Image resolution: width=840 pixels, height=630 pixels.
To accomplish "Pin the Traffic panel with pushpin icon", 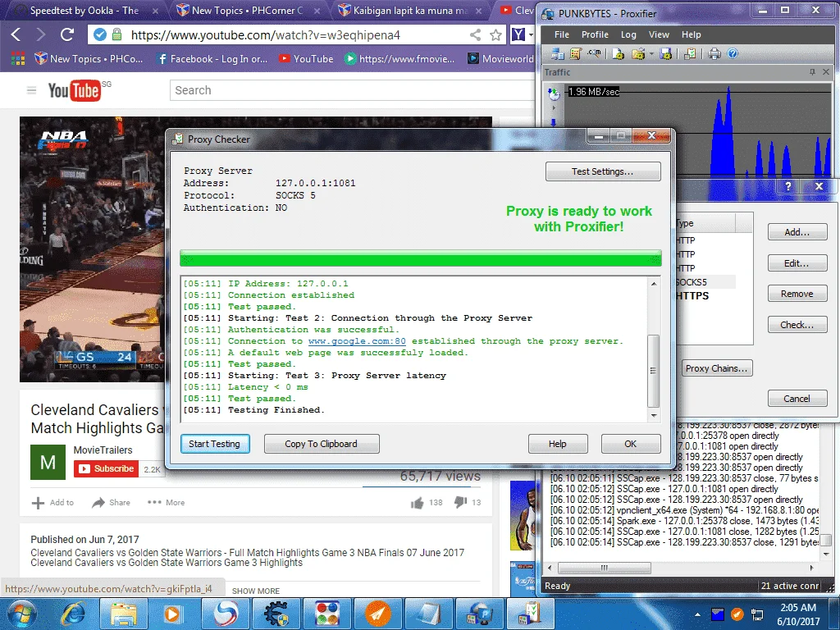I will click(813, 72).
